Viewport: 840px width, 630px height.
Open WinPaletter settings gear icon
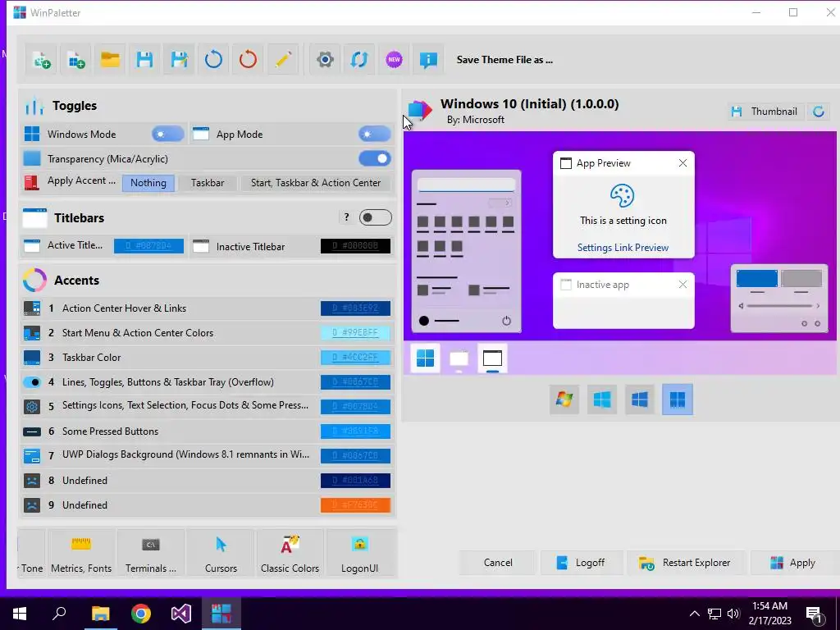tap(325, 59)
